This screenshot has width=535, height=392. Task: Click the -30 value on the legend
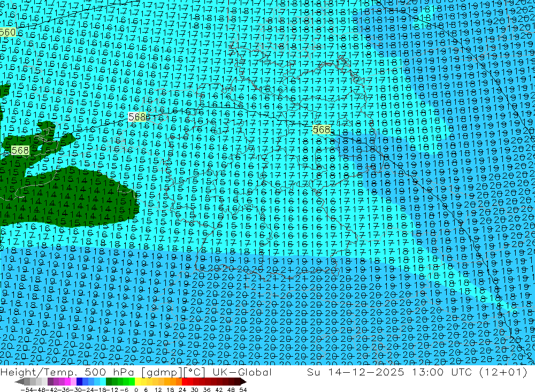tap(76, 390)
